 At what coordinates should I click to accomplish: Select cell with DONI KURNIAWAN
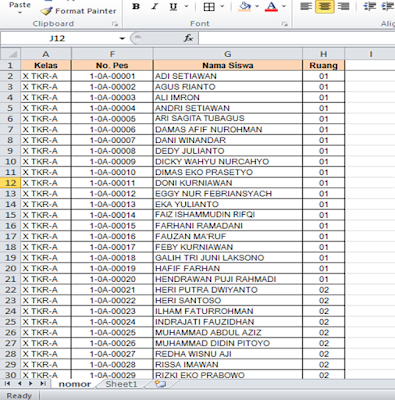pyautogui.click(x=228, y=183)
